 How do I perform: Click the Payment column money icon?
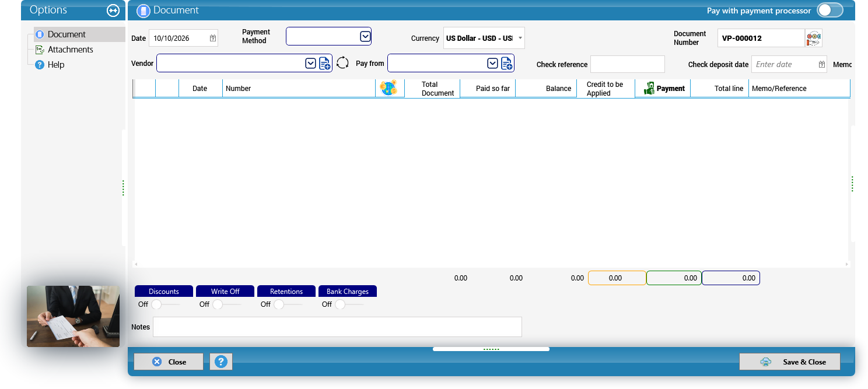[649, 89]
